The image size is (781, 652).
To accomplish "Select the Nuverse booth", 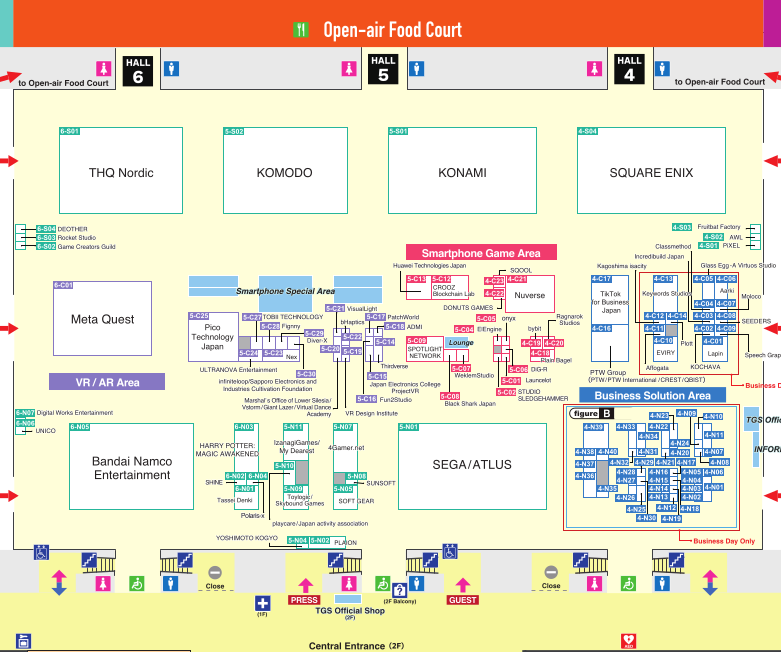I will 529,294.
